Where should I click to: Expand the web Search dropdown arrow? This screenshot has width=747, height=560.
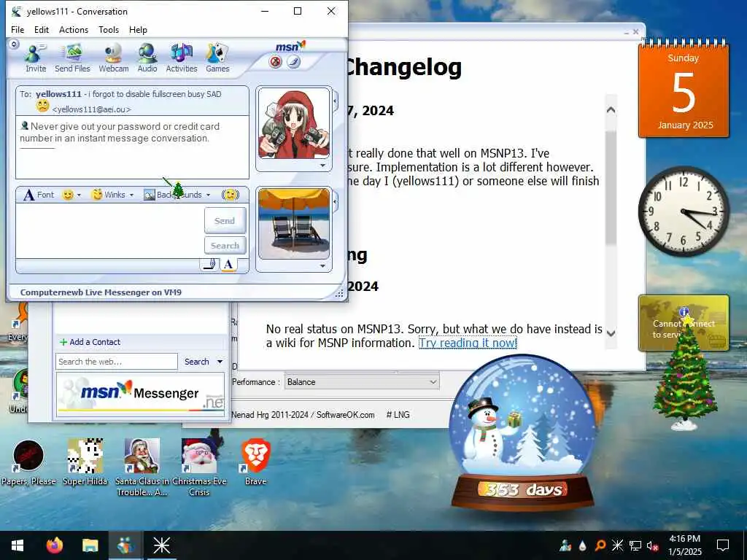tap(220, 362)
